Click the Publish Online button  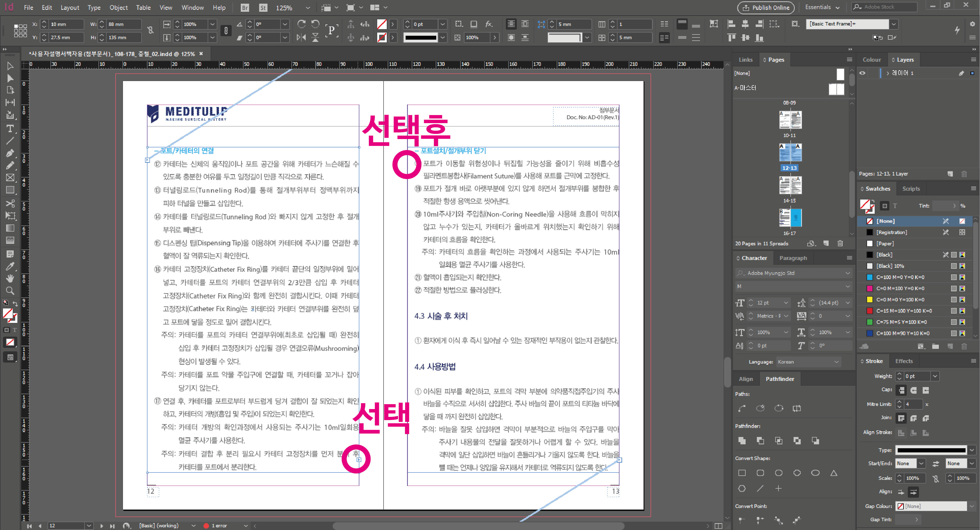(766, 8)
